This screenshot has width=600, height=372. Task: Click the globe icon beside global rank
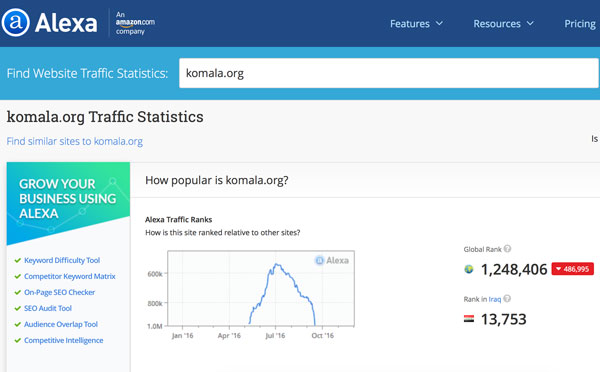point(469,269)
